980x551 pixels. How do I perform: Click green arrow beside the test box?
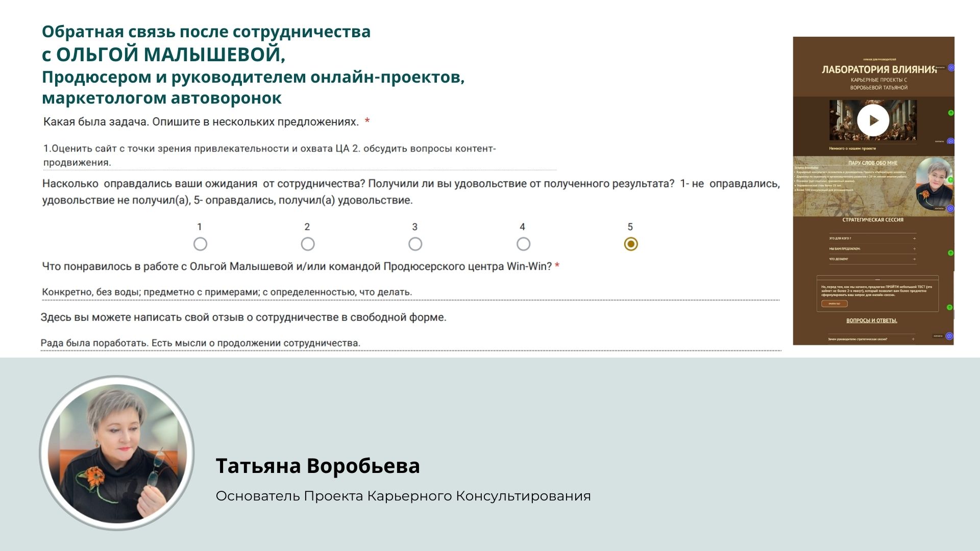coord(949,307)
